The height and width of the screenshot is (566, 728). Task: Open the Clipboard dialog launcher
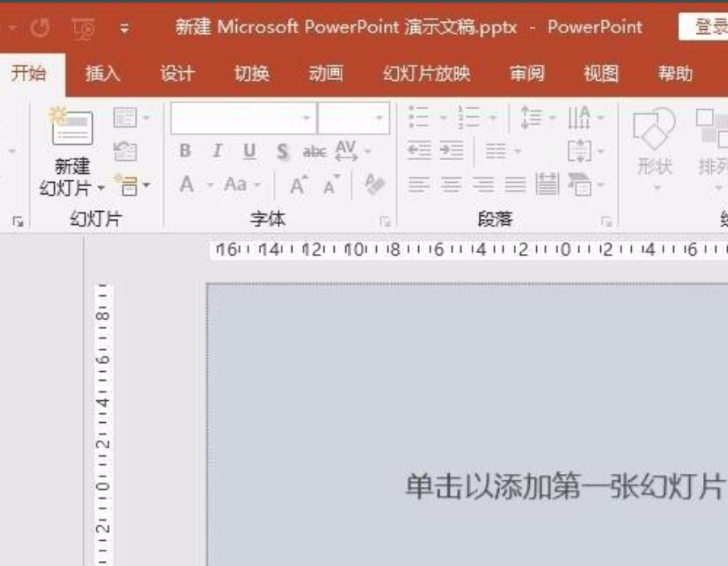pos(18,222)
